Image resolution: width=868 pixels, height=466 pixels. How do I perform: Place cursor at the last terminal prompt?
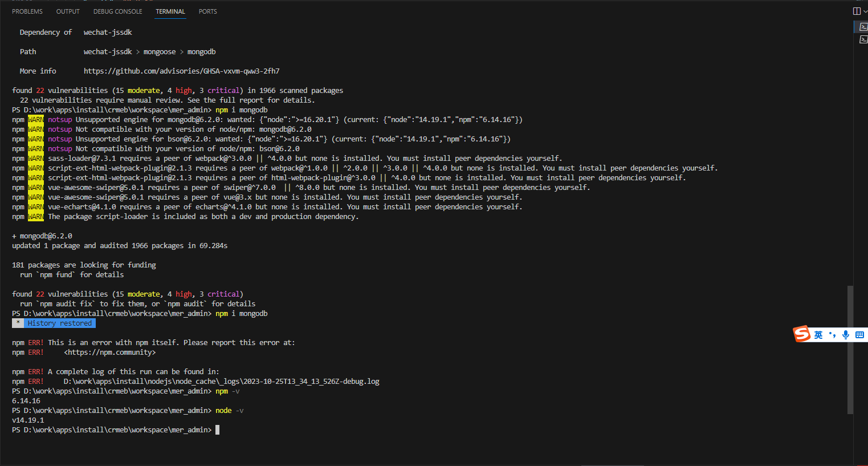pyautogui.click(x=217, y=430)
